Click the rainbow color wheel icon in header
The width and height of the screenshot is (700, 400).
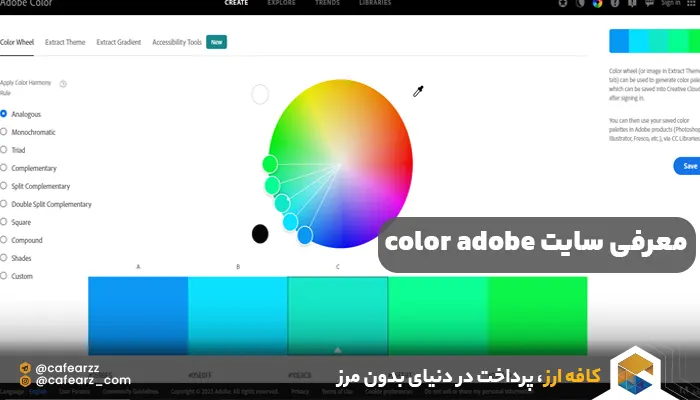pyautogui.click(x=597, y=4)
